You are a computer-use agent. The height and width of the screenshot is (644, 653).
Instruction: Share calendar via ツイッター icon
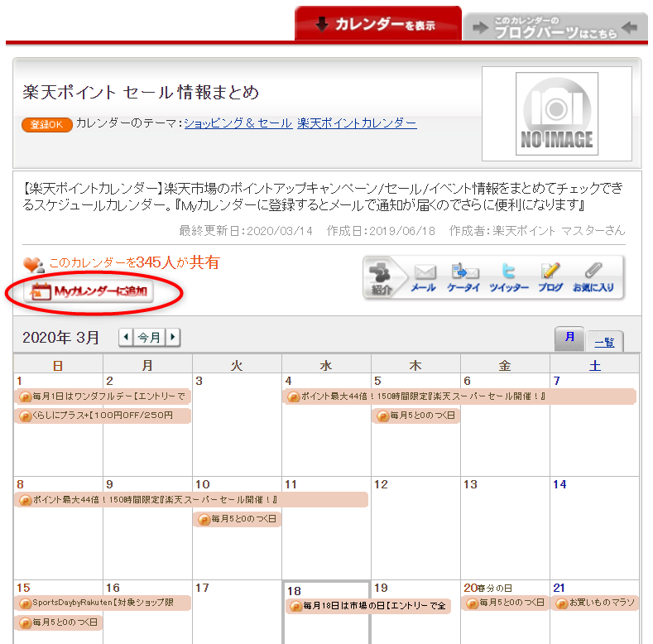tap(508, 277)
